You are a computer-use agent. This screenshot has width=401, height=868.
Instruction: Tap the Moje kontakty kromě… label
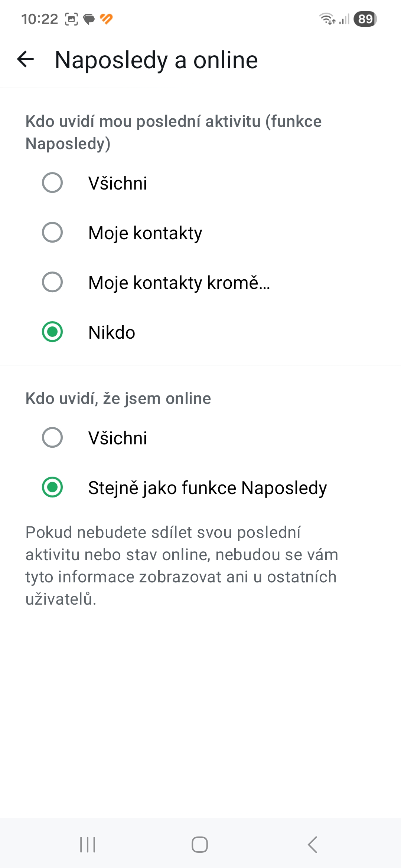(x=179, y=283)
